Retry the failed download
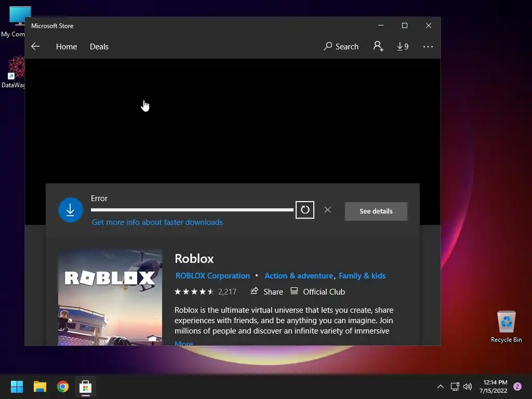This screenshot has width=532, height=399. click(x=304, y=210)
